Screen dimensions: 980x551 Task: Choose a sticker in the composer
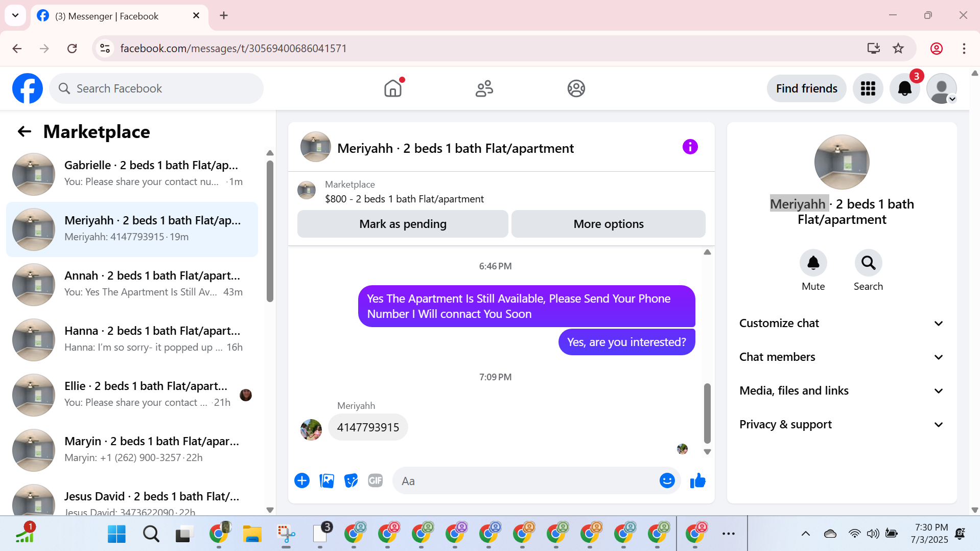coord(351,480)
